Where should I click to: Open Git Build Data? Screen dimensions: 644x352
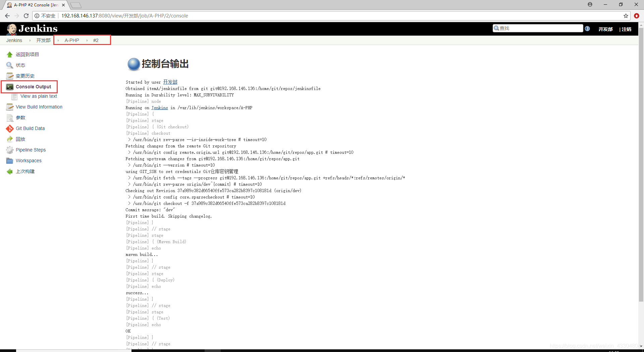[x=30, y=128]
